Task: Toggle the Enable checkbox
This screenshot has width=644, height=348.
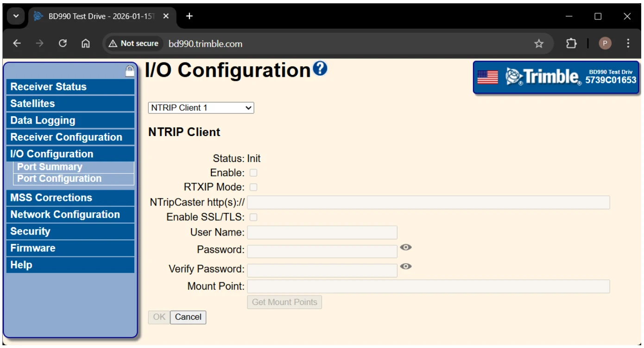Action: click(x=253, y=173)
